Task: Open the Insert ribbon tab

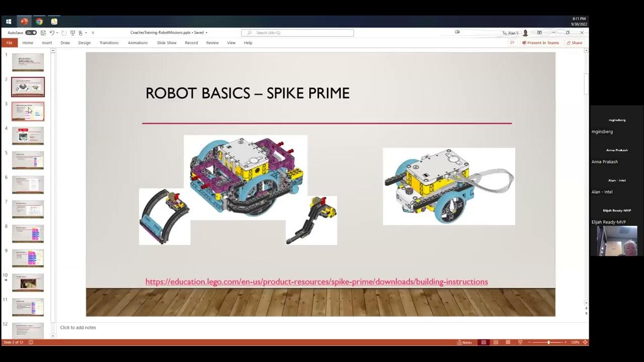Action: click(x=47, y=43)
